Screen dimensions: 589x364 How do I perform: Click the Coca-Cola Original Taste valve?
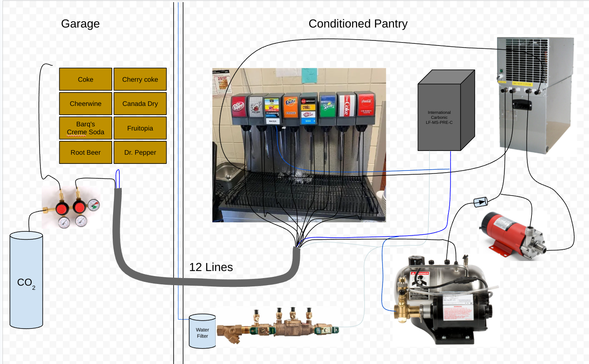tap(366, 108)
